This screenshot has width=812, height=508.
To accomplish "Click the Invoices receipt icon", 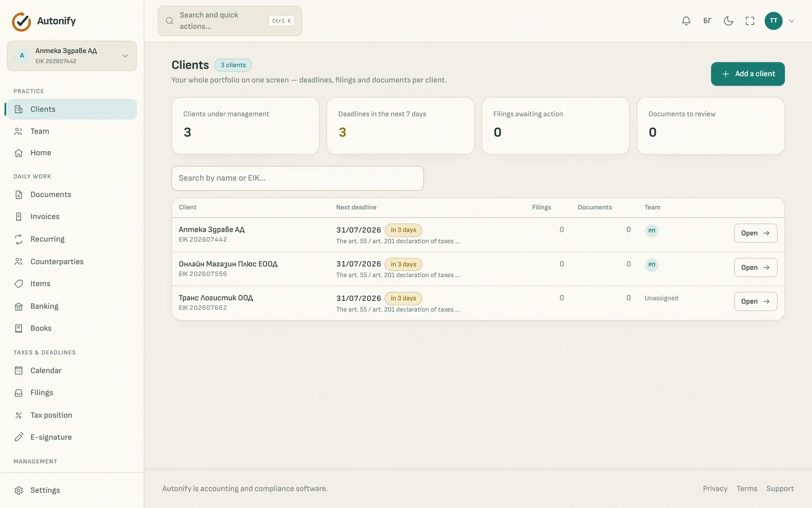I will 19,216.
